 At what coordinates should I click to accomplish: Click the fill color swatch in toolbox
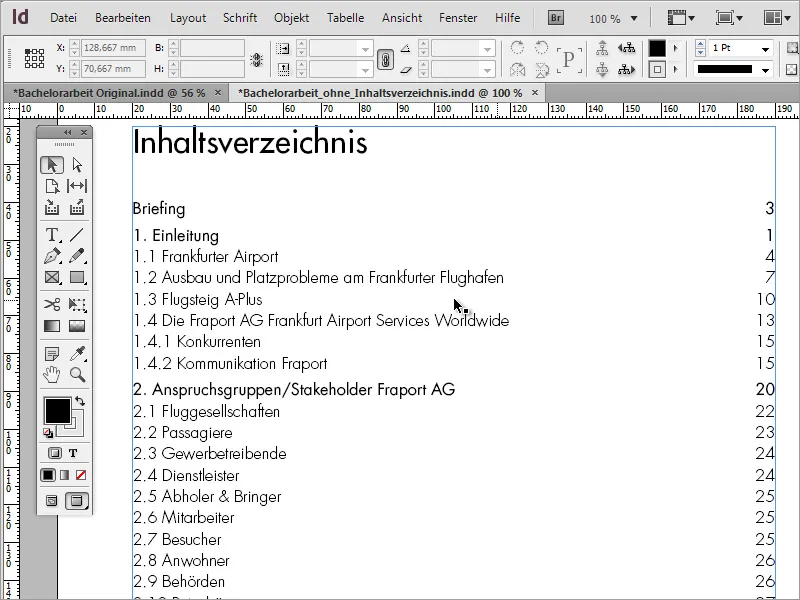pos(58,411)
